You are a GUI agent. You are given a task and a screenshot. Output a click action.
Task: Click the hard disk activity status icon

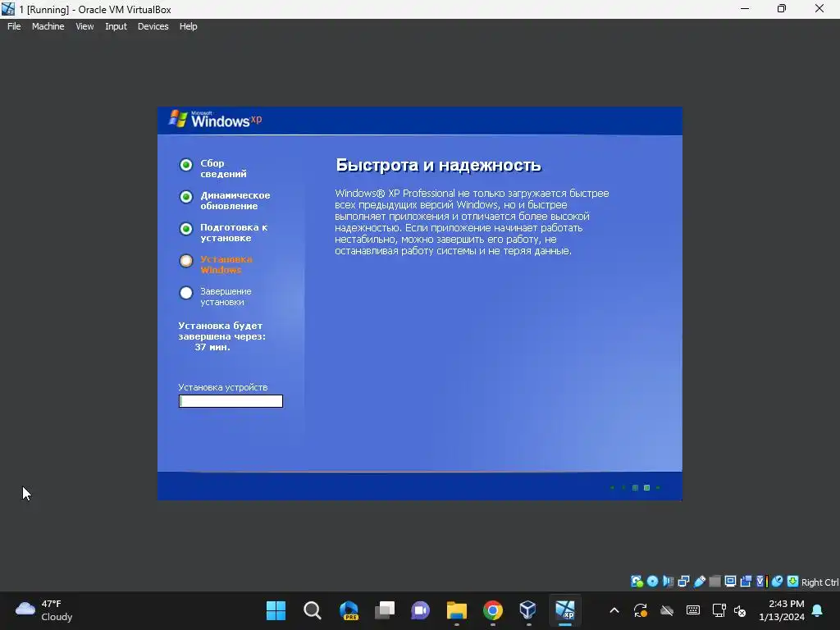tap(637, 582)
